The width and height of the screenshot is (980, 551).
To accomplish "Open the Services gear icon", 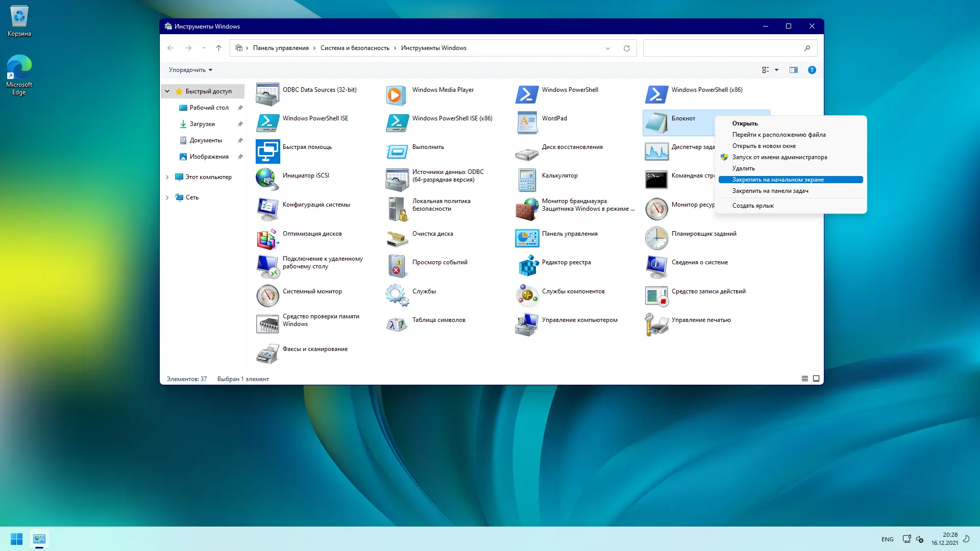I will pyautogui.click(x=396, y=295).
